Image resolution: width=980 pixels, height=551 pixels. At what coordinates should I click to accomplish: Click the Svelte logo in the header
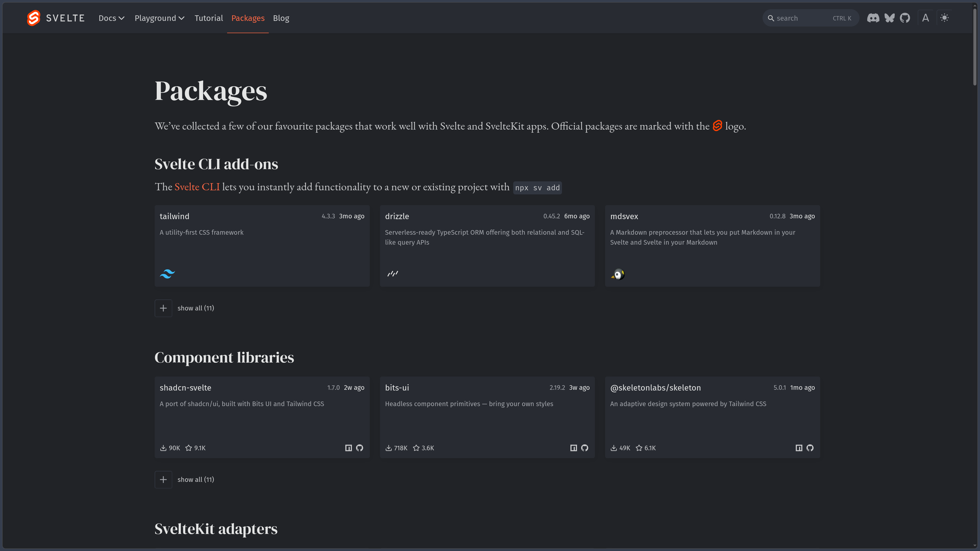click(x=56, y=18)
